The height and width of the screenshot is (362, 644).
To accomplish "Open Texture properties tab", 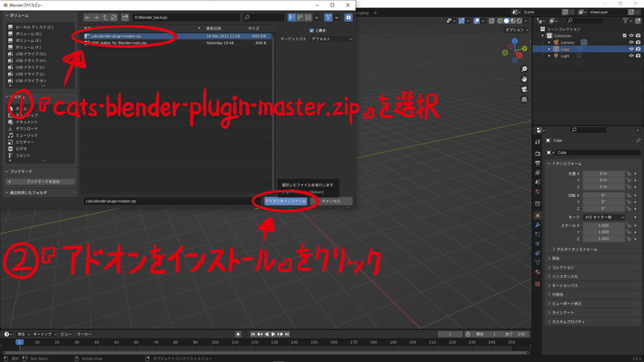I will (x=538, y=284).
